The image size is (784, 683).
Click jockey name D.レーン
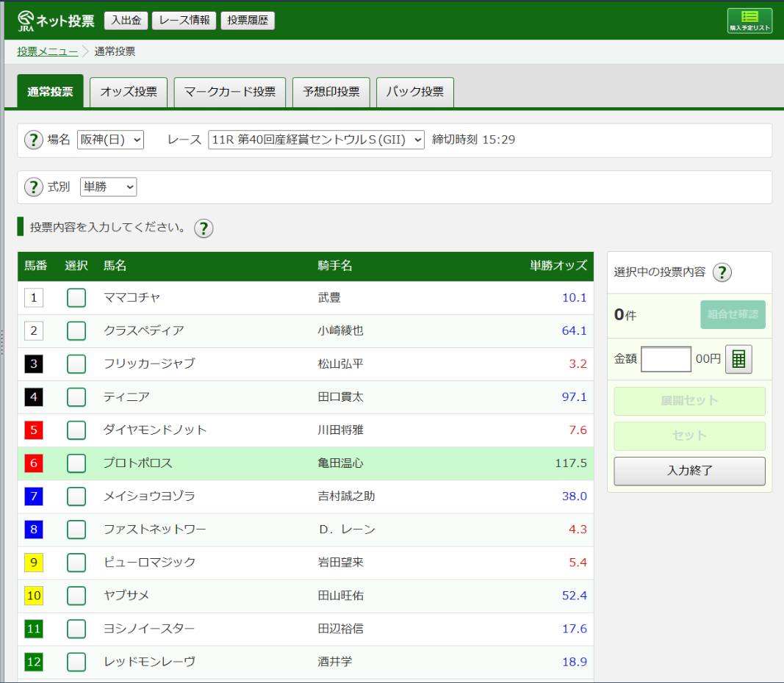[x=347, y=530]
